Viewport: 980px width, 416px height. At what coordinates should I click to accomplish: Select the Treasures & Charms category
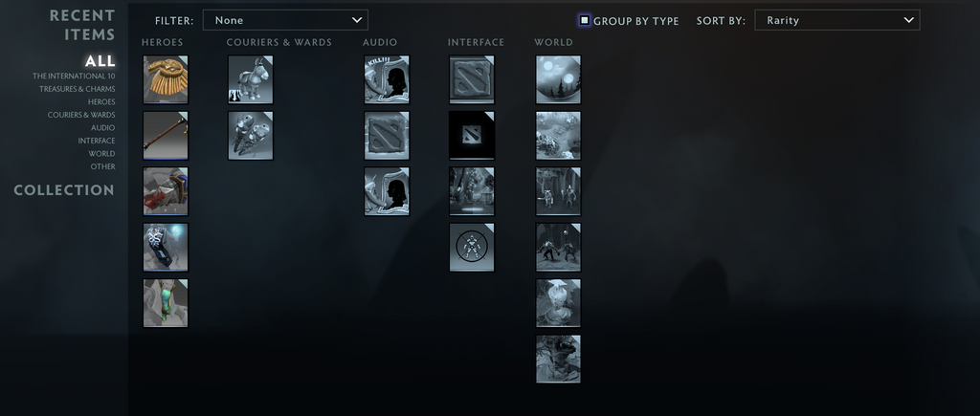[x=78, y=89]
